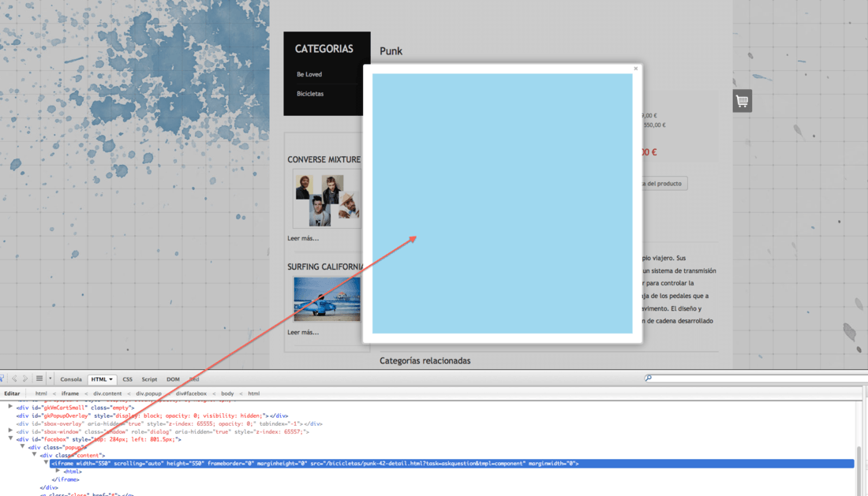The image size is (868, 496).
Task: Expand the gkVmCartSmall div node
Action: (x=10, y=407)
